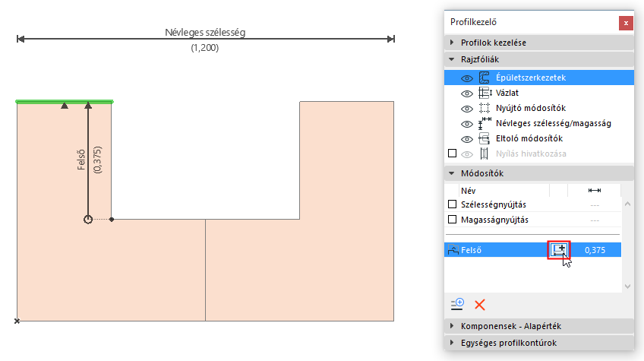Screen dimensions: 644x361
Task: Click the Szélességnyújtás label
Action: pyautogui.click(x=494, y=204)
